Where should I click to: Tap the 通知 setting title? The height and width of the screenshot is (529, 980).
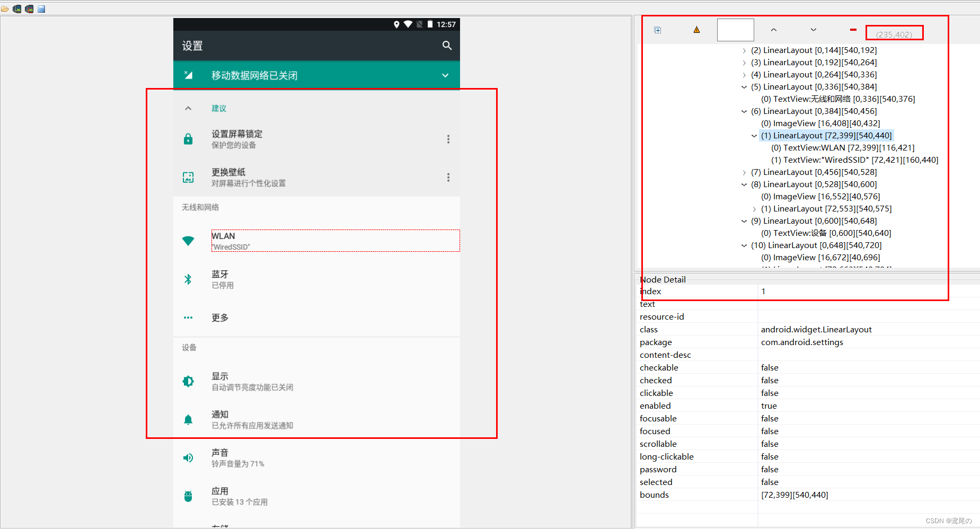click(220, 415)
